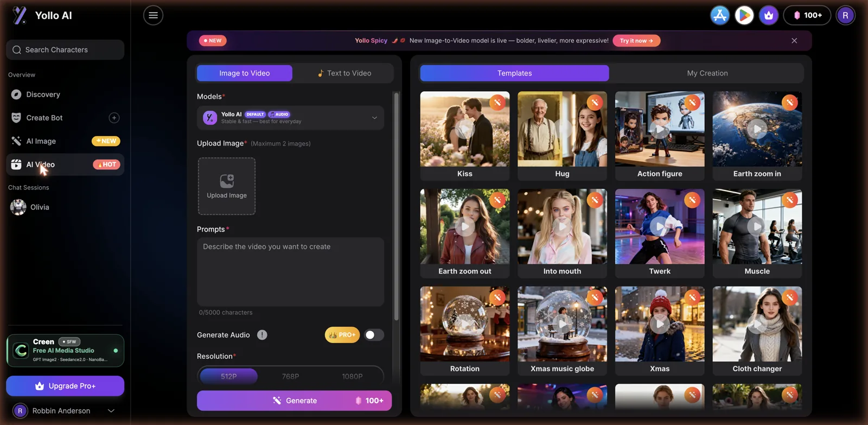Click the PRO+ badge near Generate Audio
868x425 pixels.
coord(342,335)
